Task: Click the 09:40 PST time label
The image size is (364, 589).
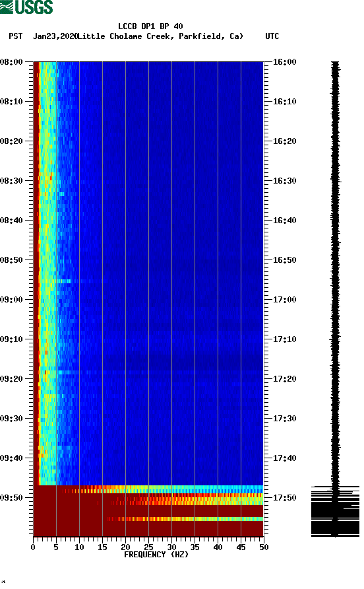Action: 11,458
